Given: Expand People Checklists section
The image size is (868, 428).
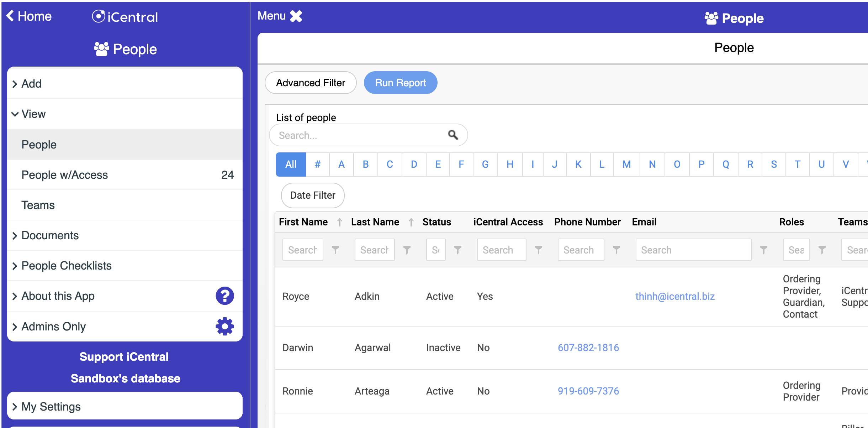Looking at the screenshot, I should (x=66, y=266).
